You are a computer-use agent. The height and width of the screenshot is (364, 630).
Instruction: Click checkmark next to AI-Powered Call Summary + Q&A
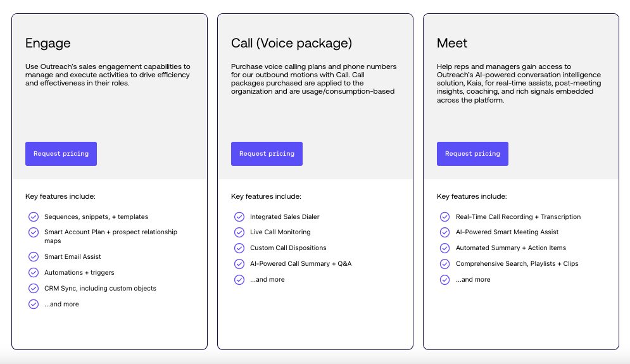(x=239, y=264)
